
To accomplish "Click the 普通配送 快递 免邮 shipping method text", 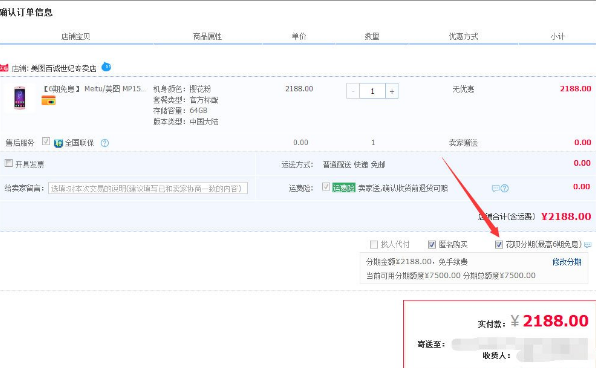I will (354, 165).
